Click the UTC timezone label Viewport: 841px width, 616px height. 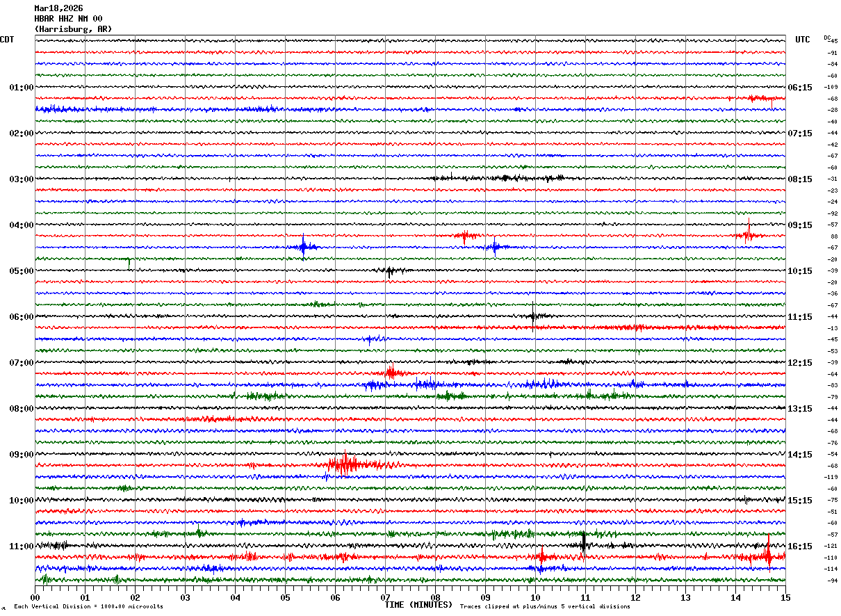click(803, 40)
